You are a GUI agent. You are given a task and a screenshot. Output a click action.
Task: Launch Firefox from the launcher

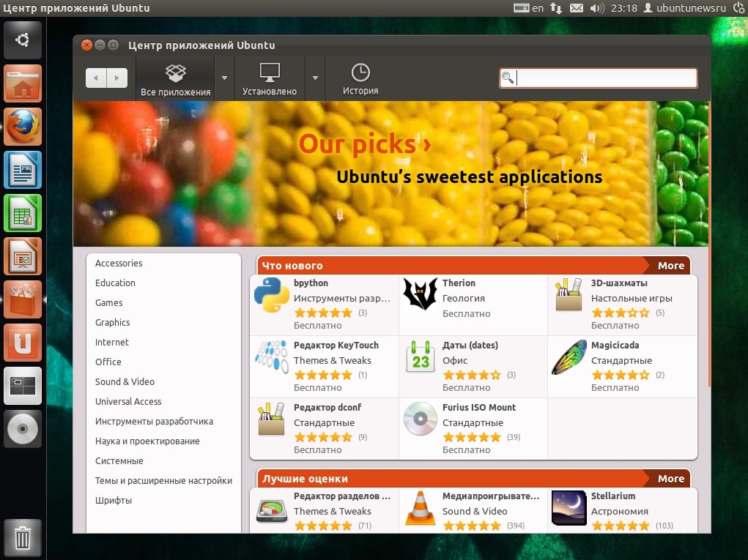[x=23, y=127]
